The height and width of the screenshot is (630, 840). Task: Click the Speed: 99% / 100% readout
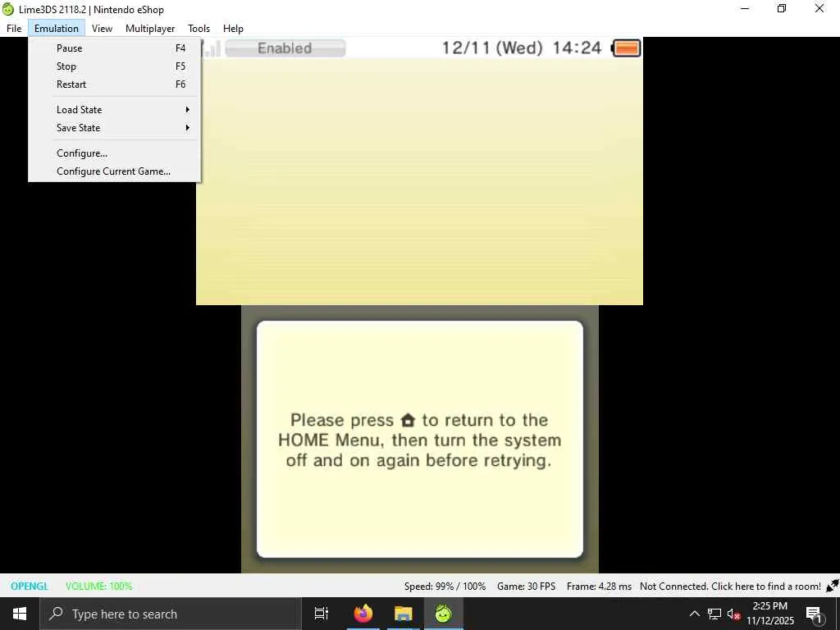445,586
